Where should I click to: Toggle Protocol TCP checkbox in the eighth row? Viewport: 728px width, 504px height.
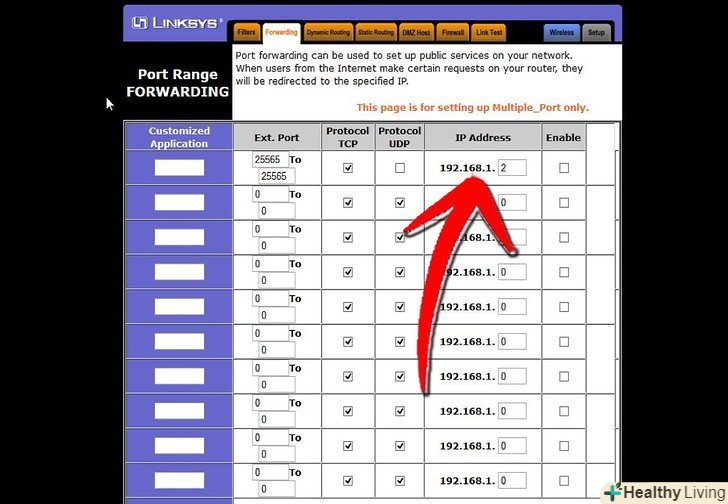(x=348, y=412)
